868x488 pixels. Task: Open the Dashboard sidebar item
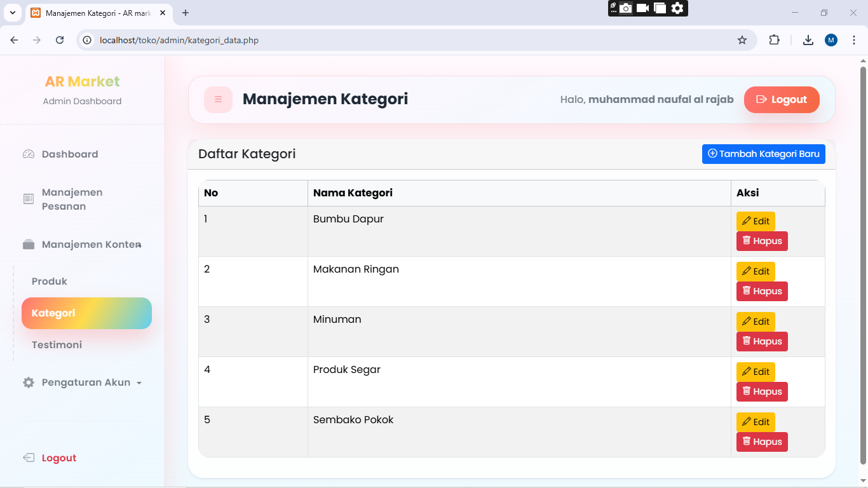69,154
